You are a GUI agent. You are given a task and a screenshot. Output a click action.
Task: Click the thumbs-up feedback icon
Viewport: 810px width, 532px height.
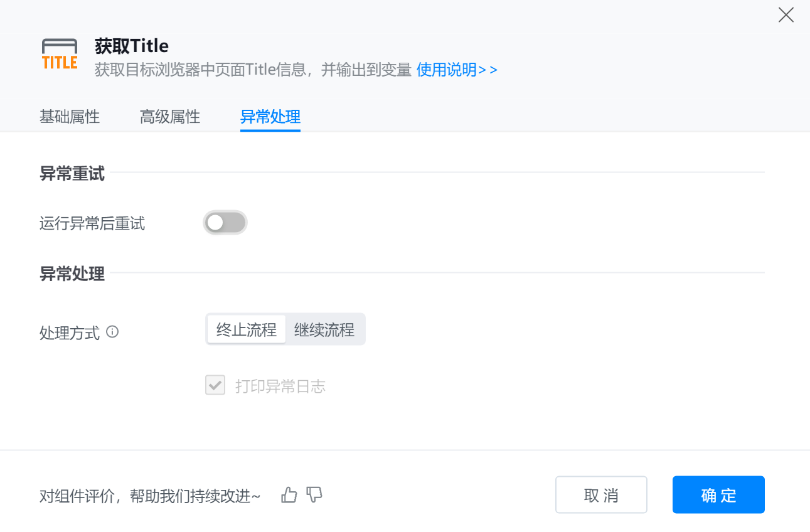289,495
